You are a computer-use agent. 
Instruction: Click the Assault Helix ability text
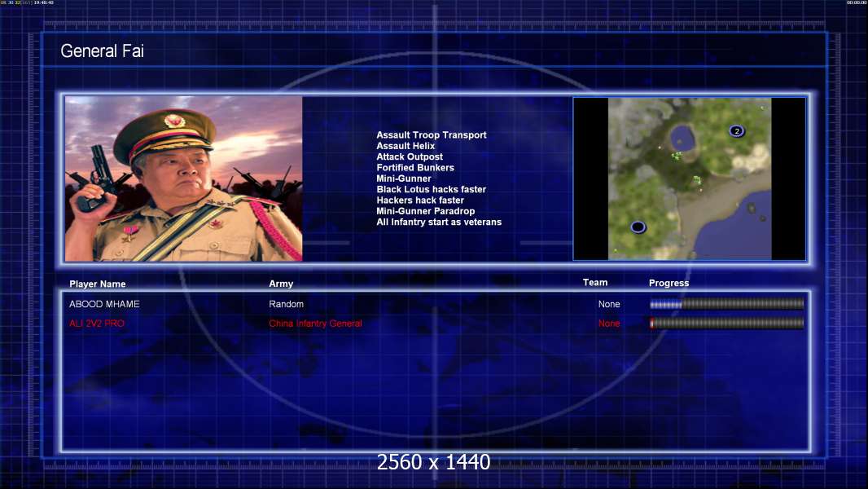coord(406,146)
